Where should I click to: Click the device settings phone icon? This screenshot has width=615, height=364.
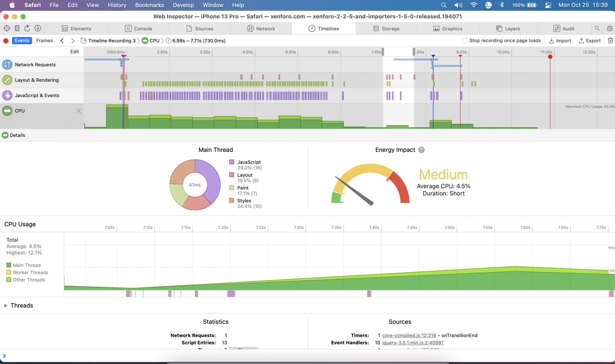coord(17,29)
